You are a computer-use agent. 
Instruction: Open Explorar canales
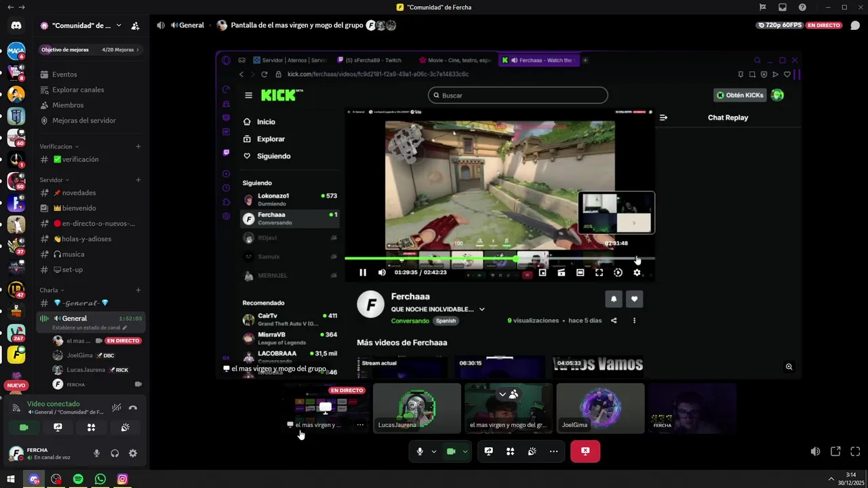pyautogui.click(x=91, y=89)
